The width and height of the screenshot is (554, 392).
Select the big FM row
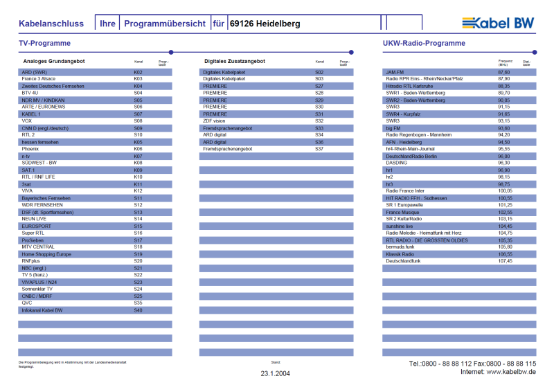[459, 128]
